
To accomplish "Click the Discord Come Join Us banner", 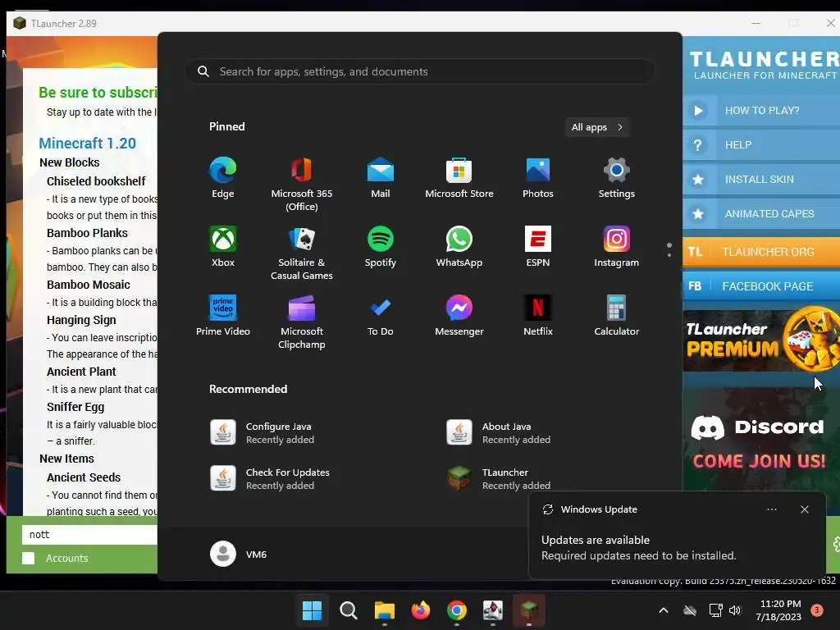I will click(x=760, y=442).
